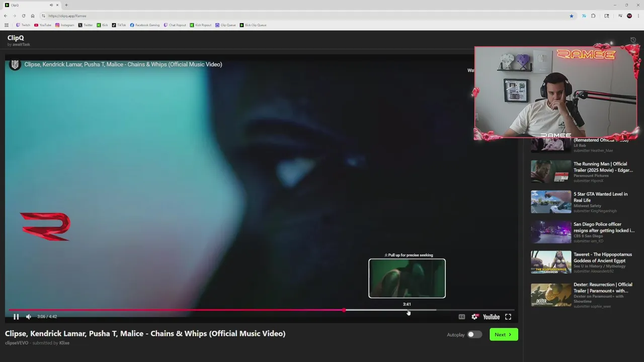The image size is (644, 362).
Task: Mute tab via the tab speaker icon
Action: point(51,5)
